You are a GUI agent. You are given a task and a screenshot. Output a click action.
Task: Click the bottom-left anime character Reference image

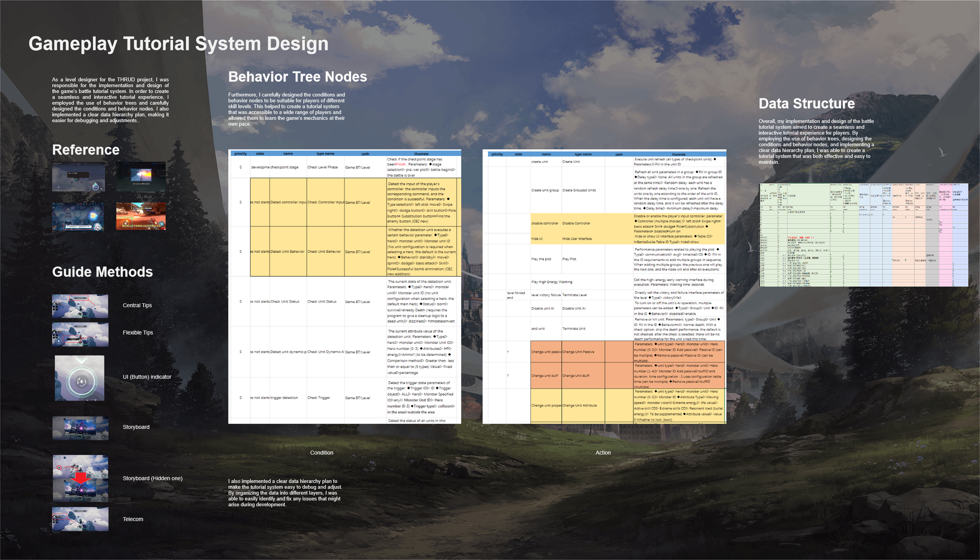coord(78,217)
